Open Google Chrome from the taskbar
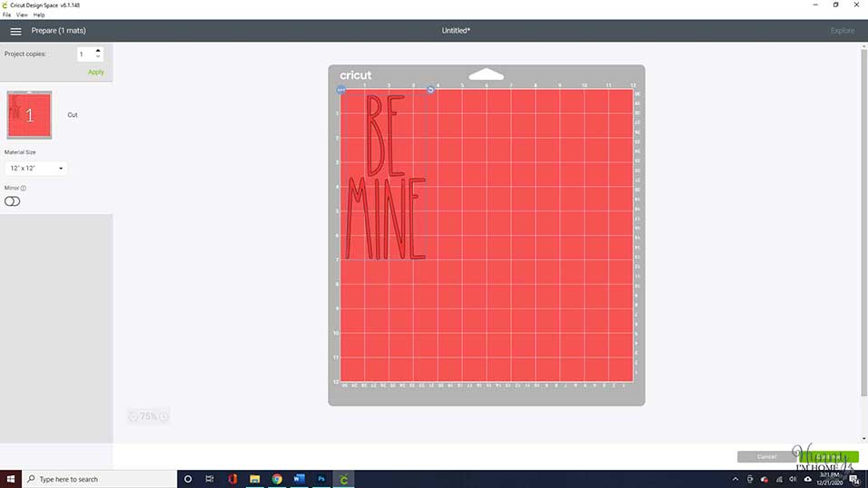Viewport: 868px width, 488px height. 277,479
